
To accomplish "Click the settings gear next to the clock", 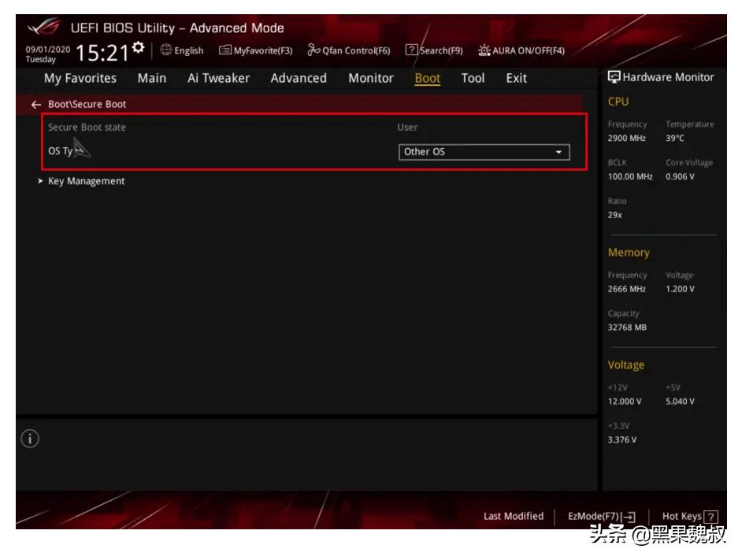I will (x=138, y=47).
